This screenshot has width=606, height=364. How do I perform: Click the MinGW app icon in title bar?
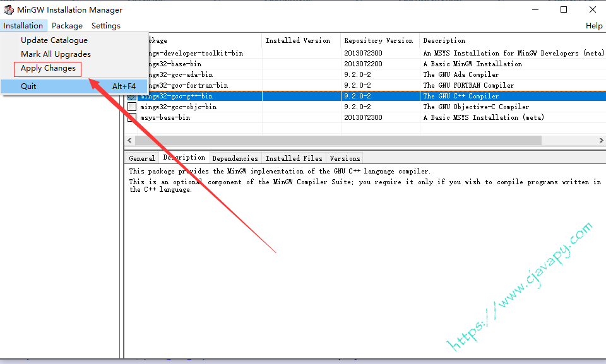tap(8, 9)
